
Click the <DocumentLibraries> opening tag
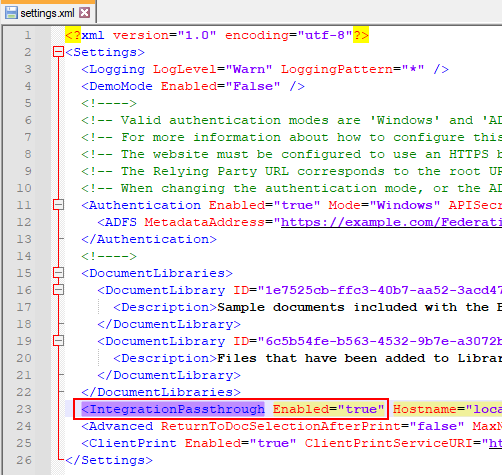pyautogui.click(x=157, y=273)
